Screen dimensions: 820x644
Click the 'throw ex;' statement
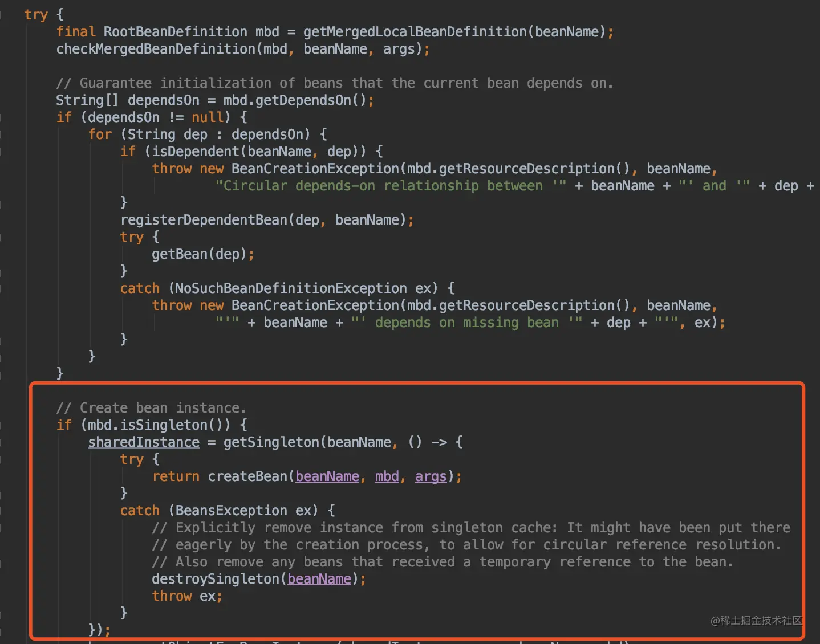(x=187, y=596)
